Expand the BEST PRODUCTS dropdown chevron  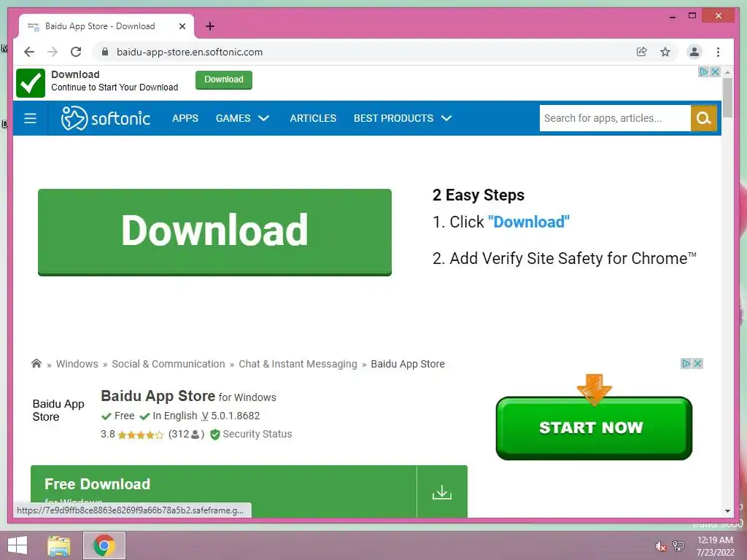[x=446, y=118]
